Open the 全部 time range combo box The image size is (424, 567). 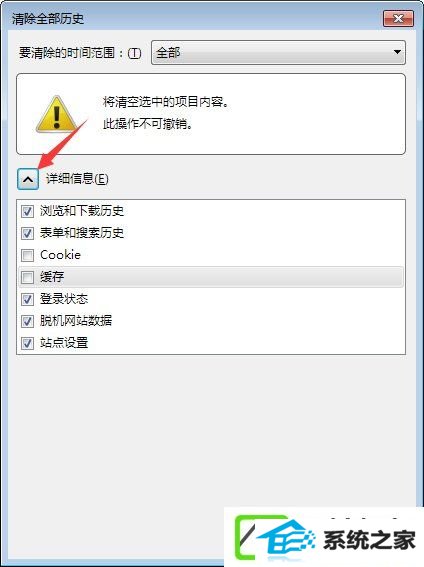click(x=278, y=53)
